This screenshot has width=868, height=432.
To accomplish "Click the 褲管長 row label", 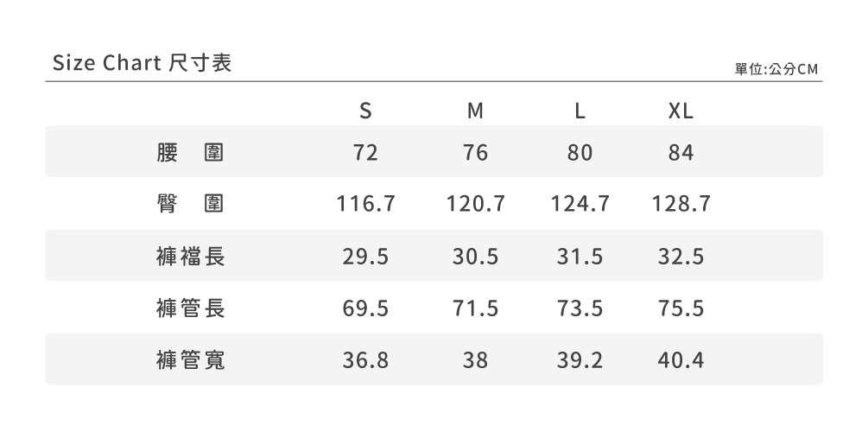I will 191,308.
